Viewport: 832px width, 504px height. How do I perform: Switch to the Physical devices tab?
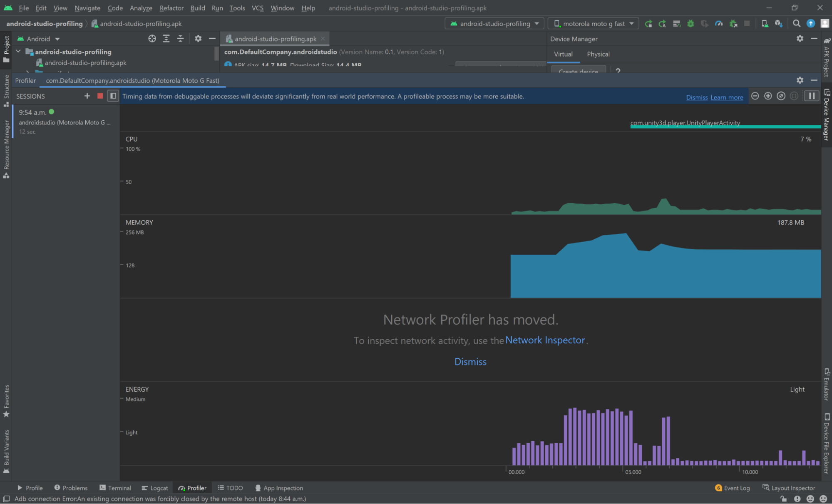(598, 54)
